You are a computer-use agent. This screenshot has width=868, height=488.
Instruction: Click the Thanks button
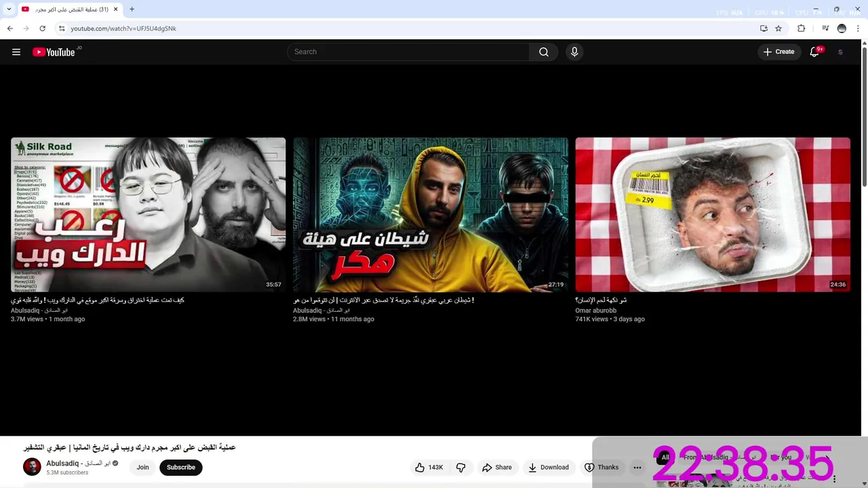click(x=601, y=467)
